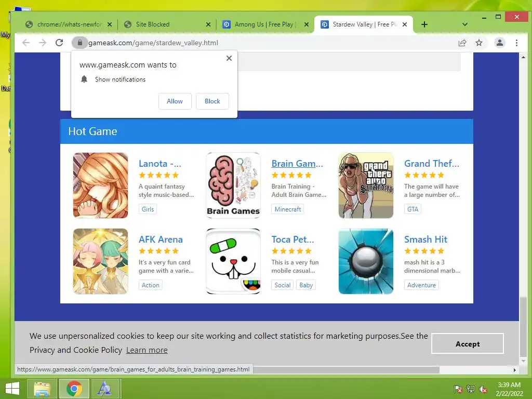Open the Lanota title link

pos(160,164)
